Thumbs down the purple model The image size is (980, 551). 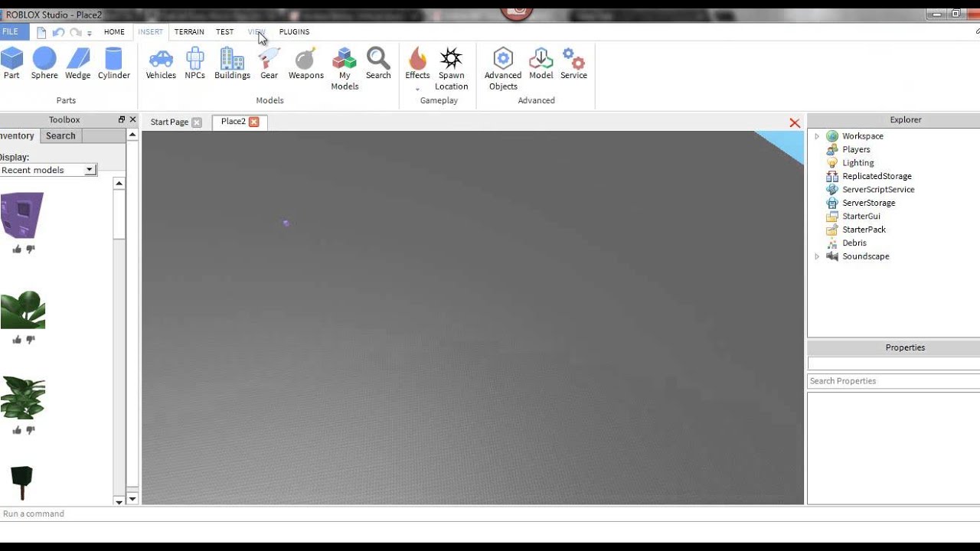pos(31,249)
